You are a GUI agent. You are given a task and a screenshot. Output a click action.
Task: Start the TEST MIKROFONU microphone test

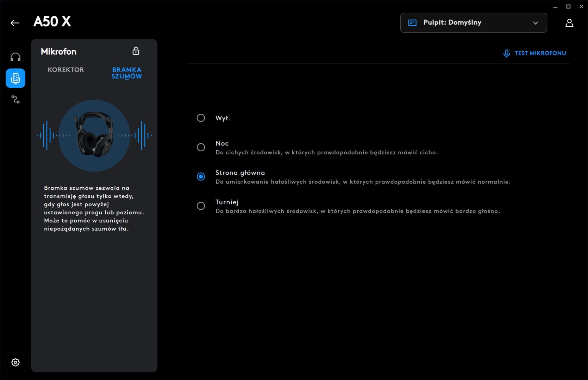pyautogui.click(x=540, y=53)
